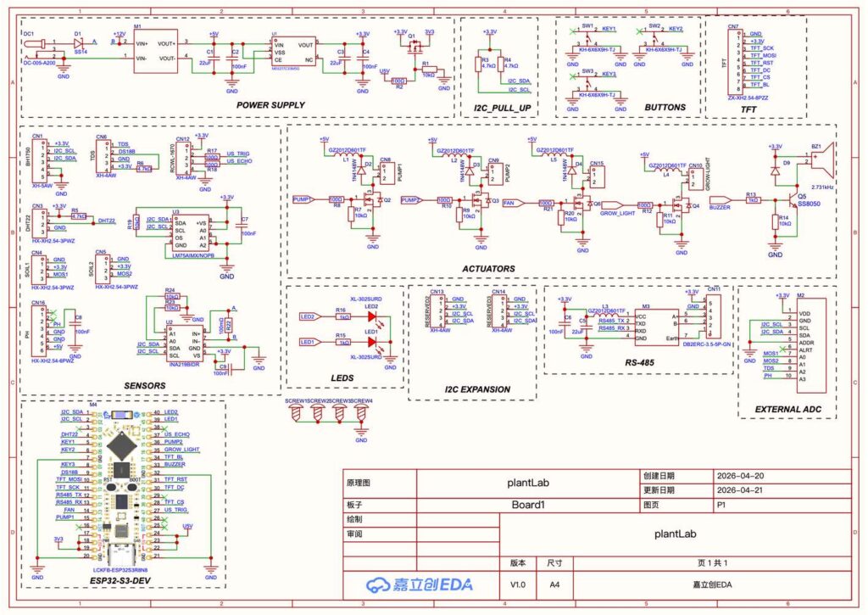Screen dimensions: 868x615
Task: Click the 页 1 共 1 page text
Action: pos(712,562)
